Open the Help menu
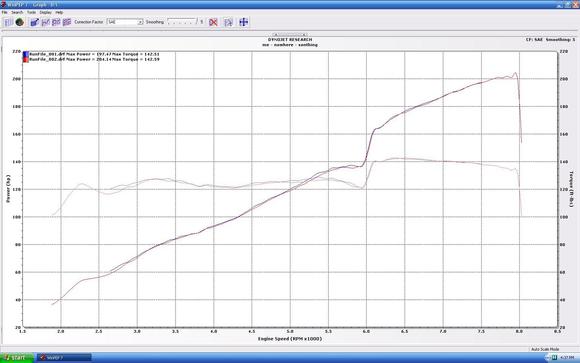The width and height of the screenshot is (580, 363). pos(59,12)
